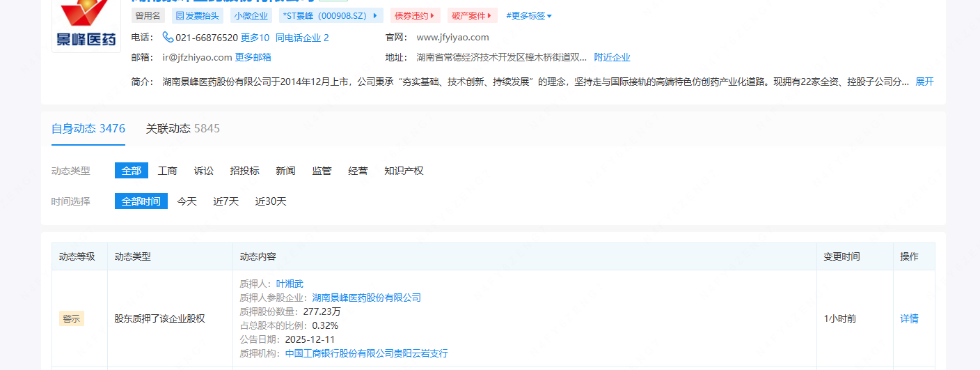Click the email ir@jfzhiyao.com
Viewport: 980px width, 370px height.
tap(197, 57)
